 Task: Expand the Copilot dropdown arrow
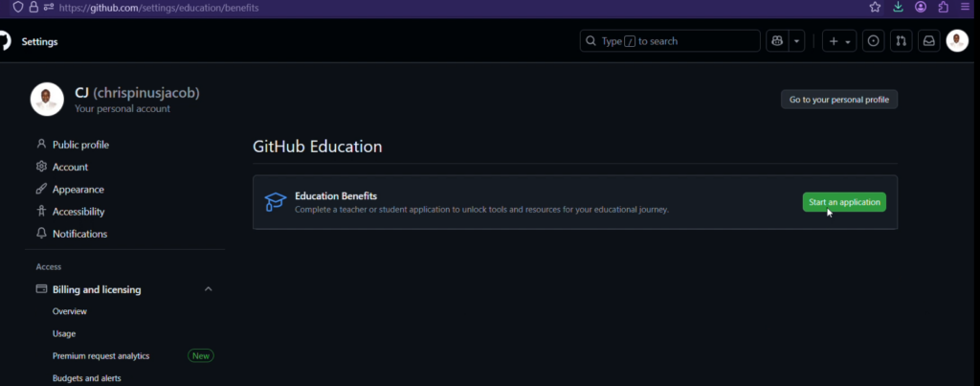point(796,41)
